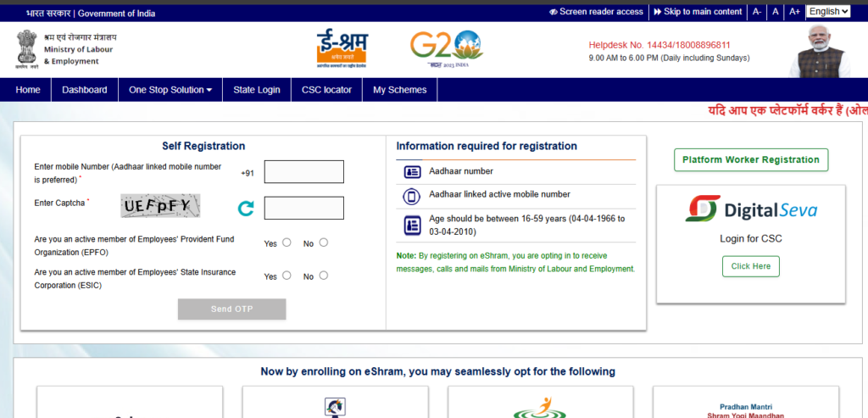
Task: Open the Dashboard menu item
Action: 85,90
